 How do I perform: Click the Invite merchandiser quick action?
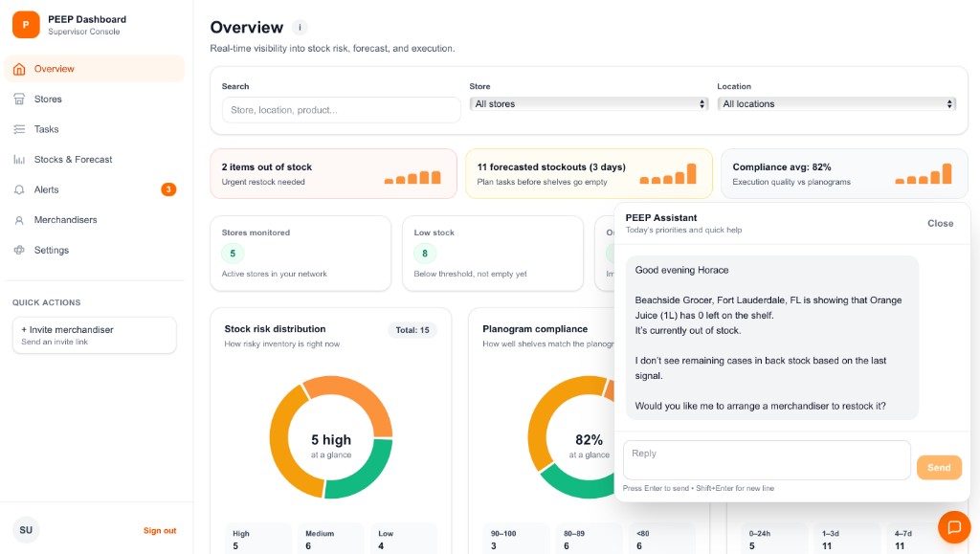94,335
